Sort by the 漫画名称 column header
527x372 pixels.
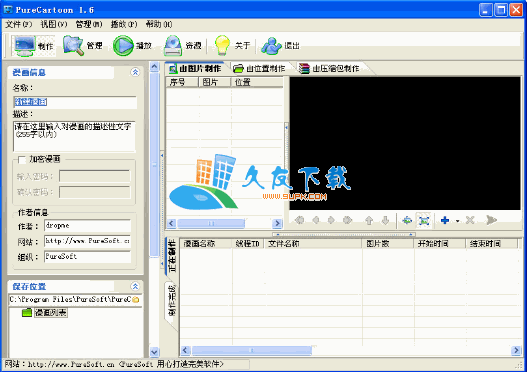click(x=206, y=244)
